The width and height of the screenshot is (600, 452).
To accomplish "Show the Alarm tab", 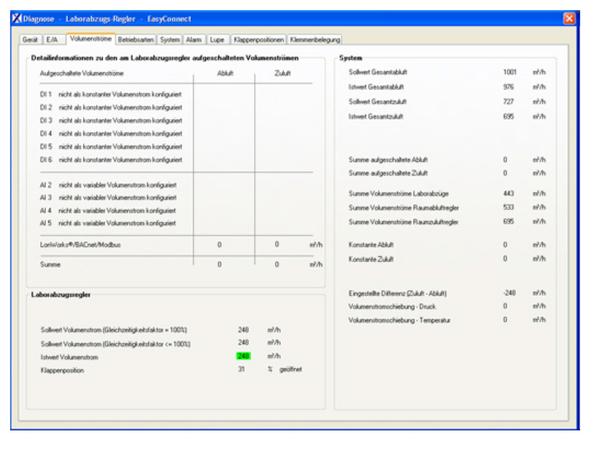I will click(194, 40).
